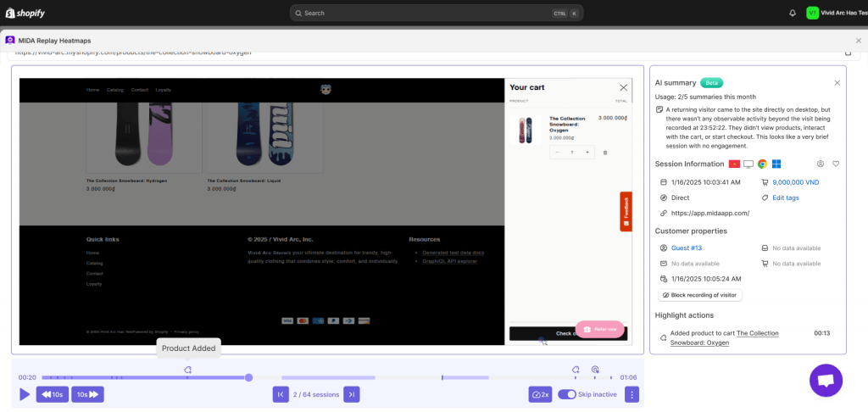Image resolution: width=868 pixels, height=412 pixels.
Task: Rewind the replay by 10 seconds
Action: [53, 394]
